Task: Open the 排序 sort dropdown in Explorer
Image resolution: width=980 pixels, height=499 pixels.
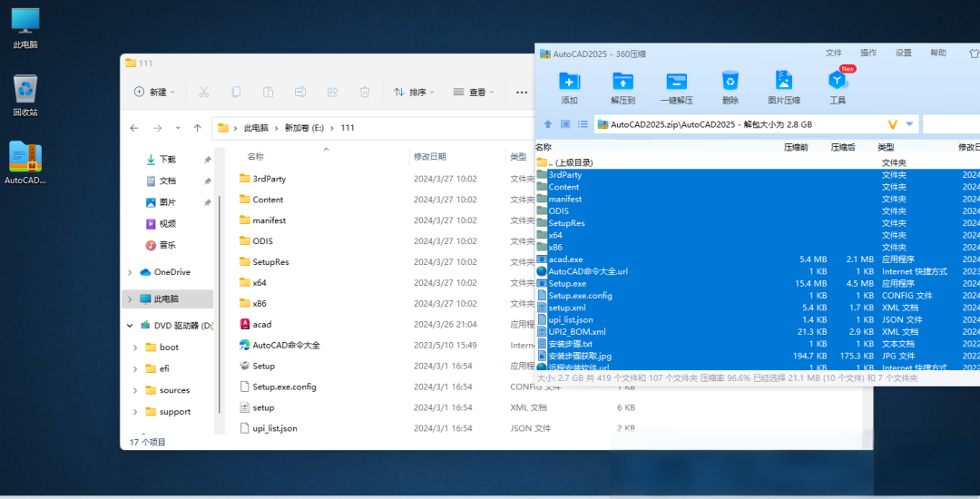Action: (x=414, y=92)
